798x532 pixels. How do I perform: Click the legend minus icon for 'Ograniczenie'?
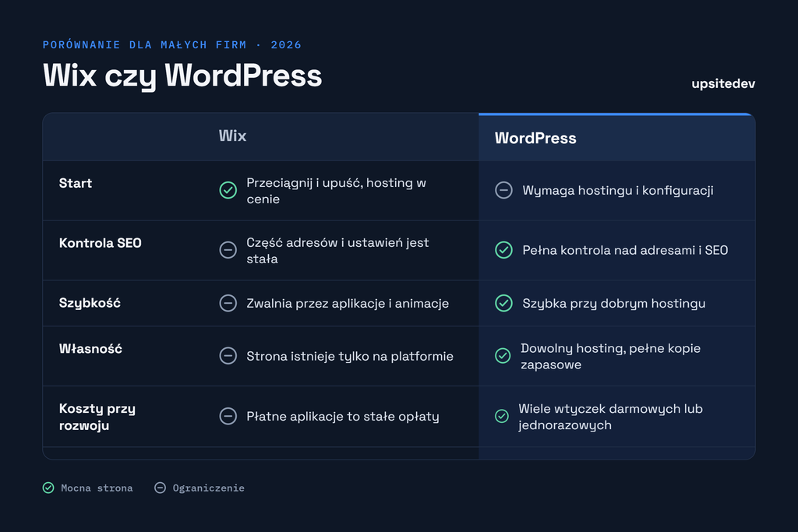click(x=160, y=488)
